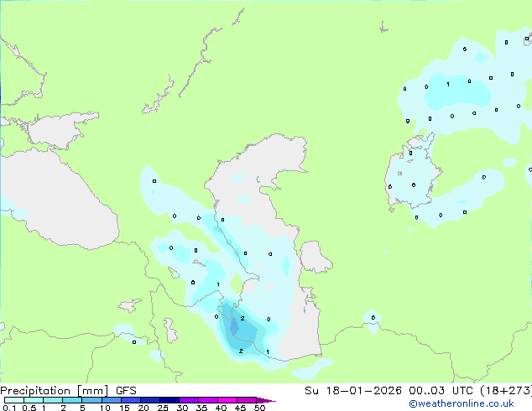
Task: Choose the 35 to 40 mm legend swatch
Action: tap(208, 400)
